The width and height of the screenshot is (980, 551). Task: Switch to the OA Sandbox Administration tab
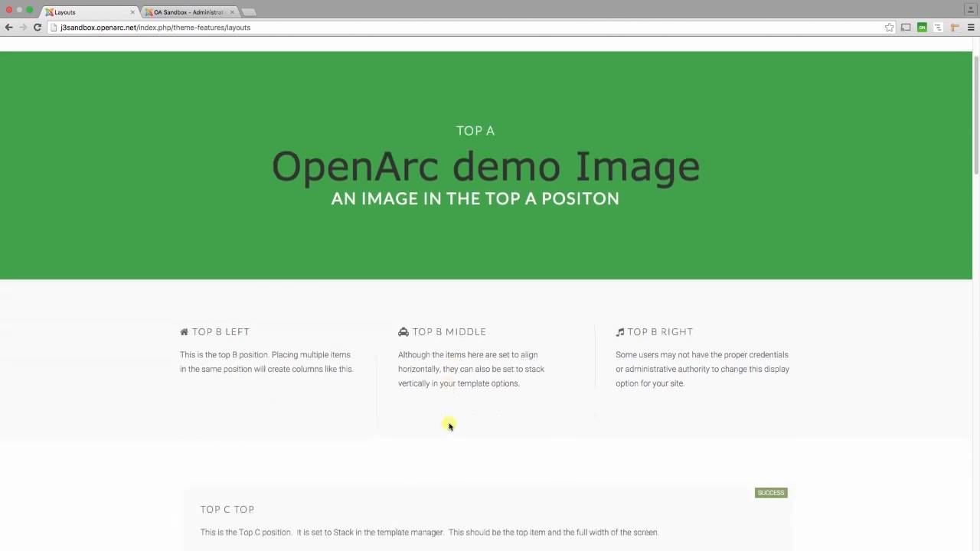tap(188, 12)
